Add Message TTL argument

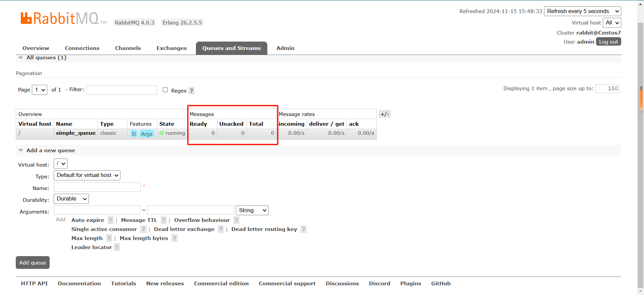tap(139, 220)
